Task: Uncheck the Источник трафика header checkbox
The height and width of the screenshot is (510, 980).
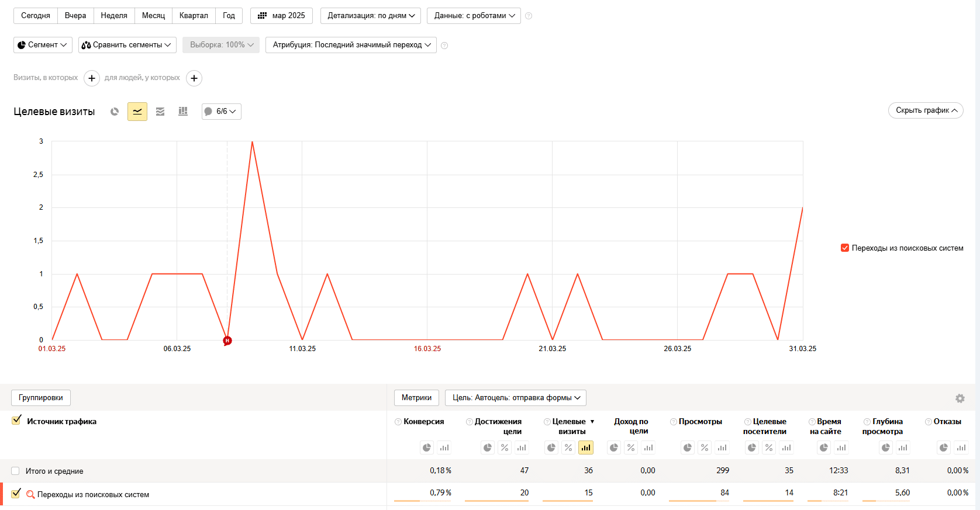Action: click(16, 420)
